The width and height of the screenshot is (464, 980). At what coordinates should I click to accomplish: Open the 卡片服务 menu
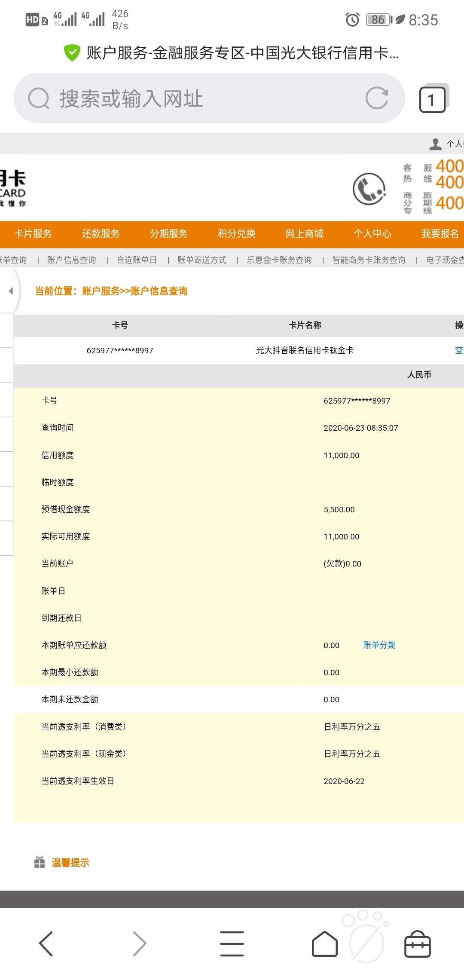[x=33, y=233]
